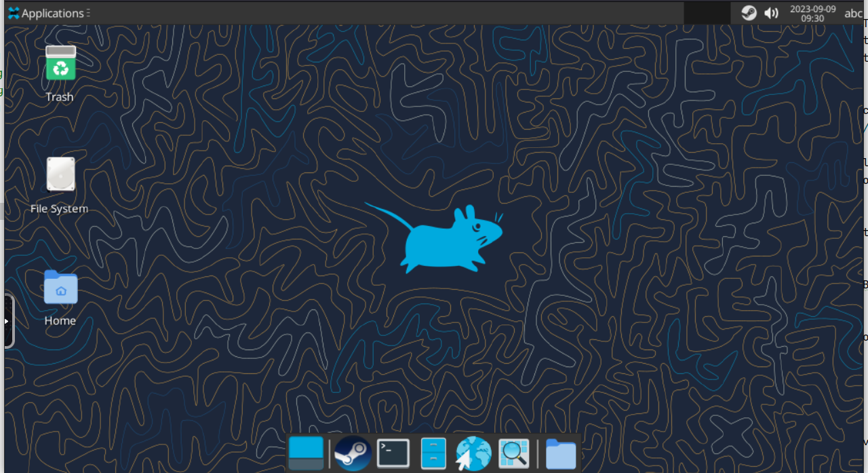Open File Manager from the dock
Image resolution: width=868 pixels, height=473 pixels.
pos(433,453)
